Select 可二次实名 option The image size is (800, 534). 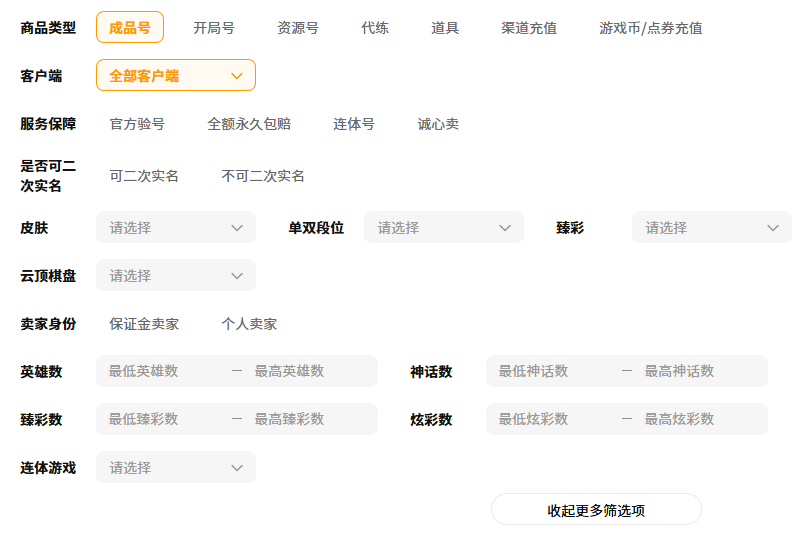click(x=144, y=176)
